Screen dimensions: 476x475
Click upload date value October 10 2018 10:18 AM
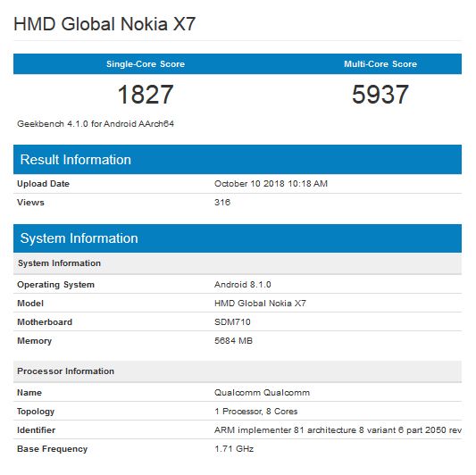click(x=271, y=184)
